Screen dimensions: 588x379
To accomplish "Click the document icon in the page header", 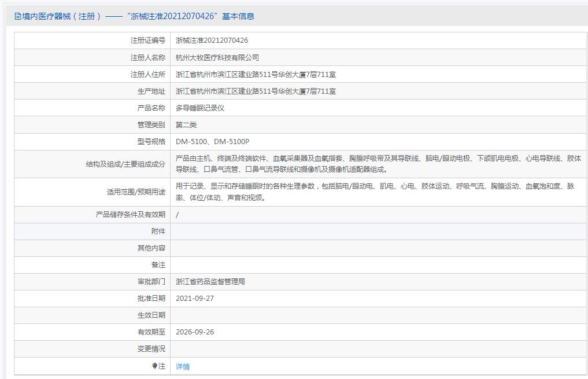I will pyautogui.click(x=17, y=16).
